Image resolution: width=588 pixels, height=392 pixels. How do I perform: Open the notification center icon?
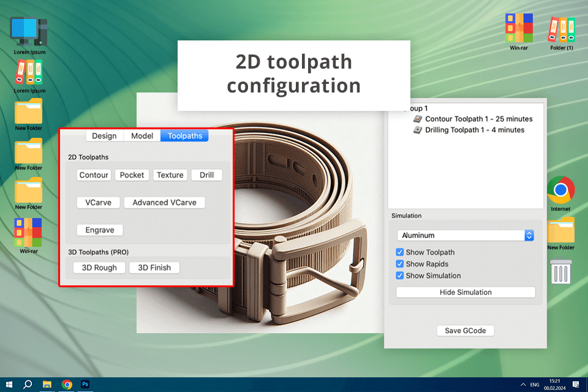click(576, 385)
